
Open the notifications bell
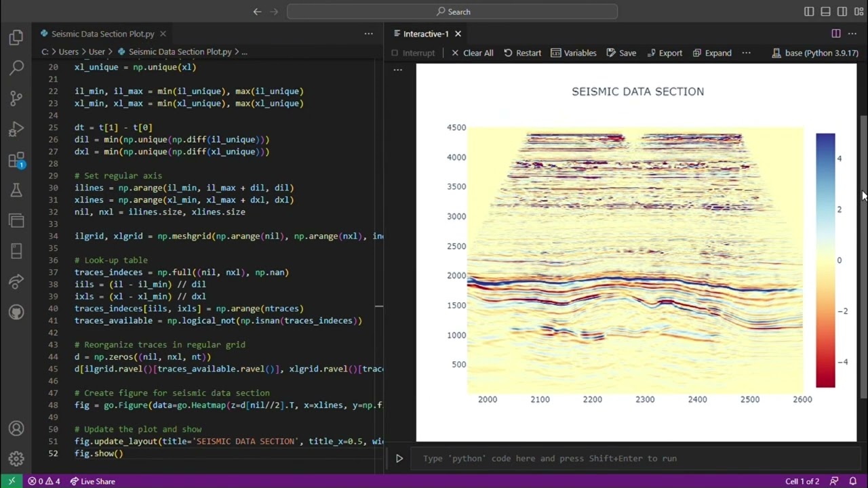click(x=853, y=481)
